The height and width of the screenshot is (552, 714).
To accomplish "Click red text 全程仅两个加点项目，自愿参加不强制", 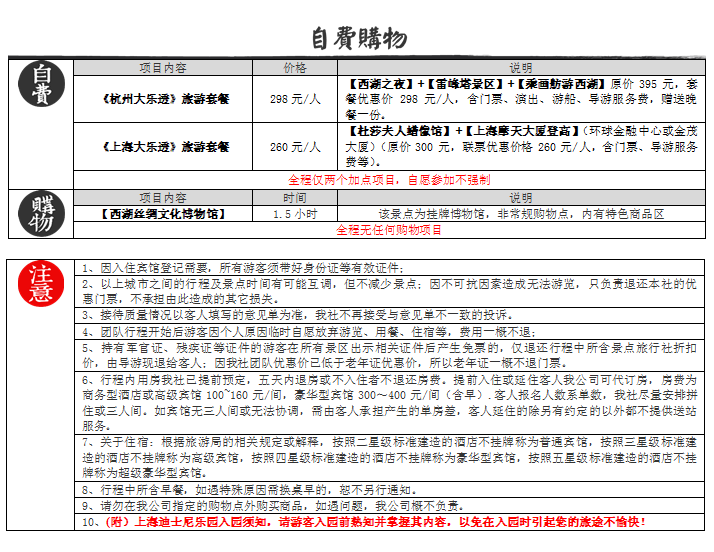I will pyautogui.click(x=389, y=180).
